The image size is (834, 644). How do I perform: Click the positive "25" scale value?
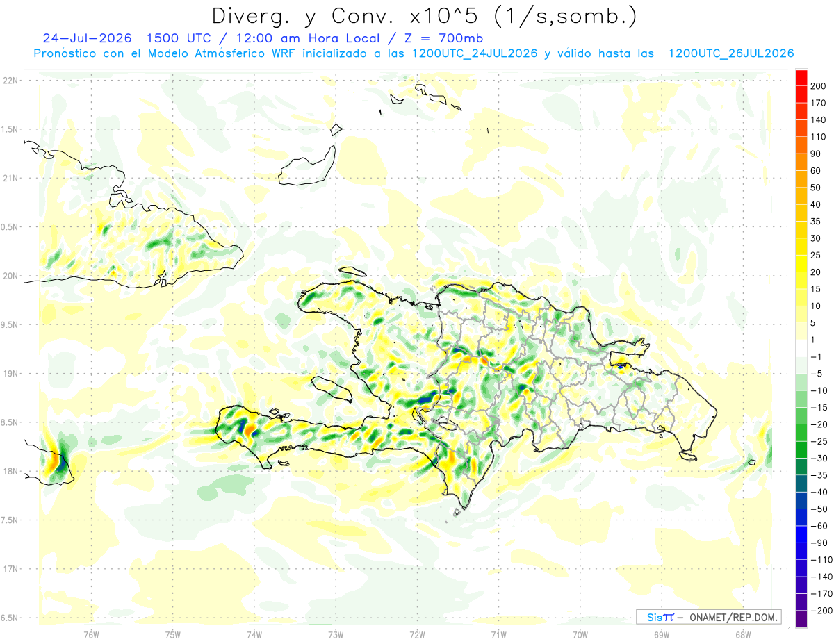(816, 255)
